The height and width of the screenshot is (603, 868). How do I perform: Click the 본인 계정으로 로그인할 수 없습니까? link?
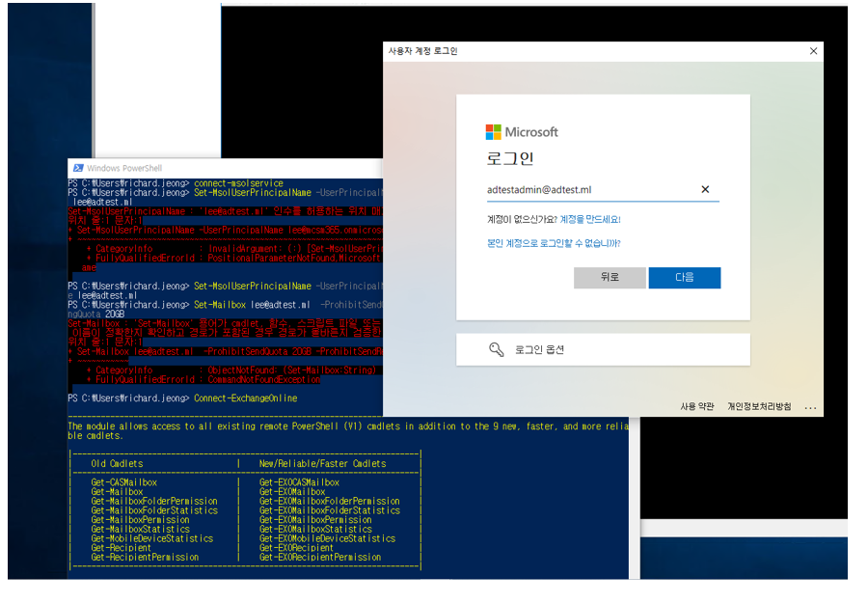pos(554,243)
